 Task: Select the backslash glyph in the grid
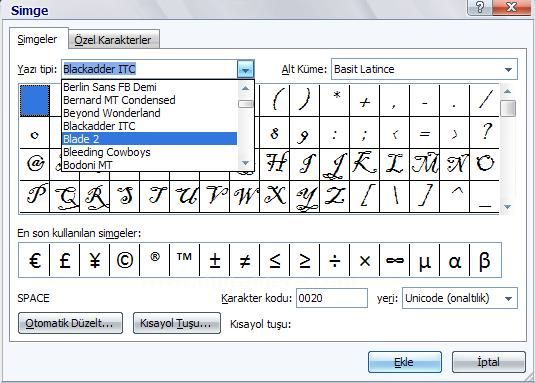coord(395,196)
